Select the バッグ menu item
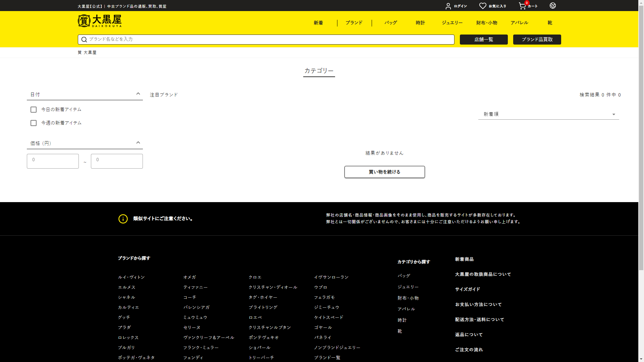 click(391, 23)
